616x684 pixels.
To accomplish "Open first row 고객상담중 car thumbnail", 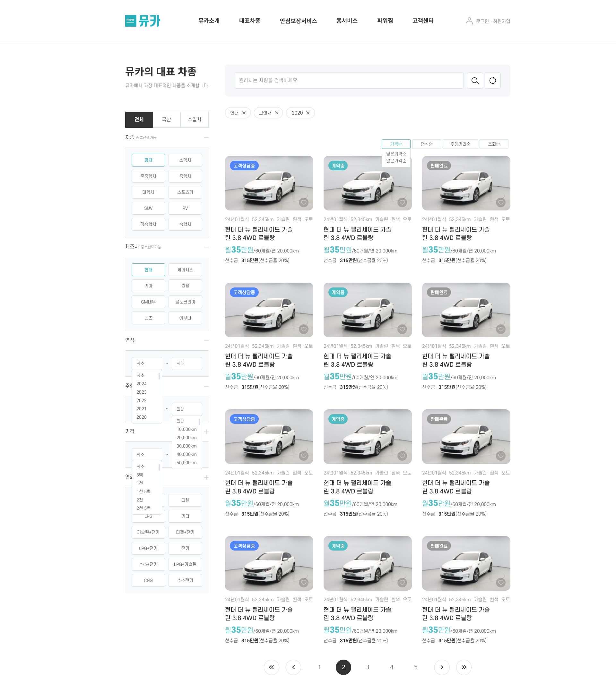I will click(269, 183).
